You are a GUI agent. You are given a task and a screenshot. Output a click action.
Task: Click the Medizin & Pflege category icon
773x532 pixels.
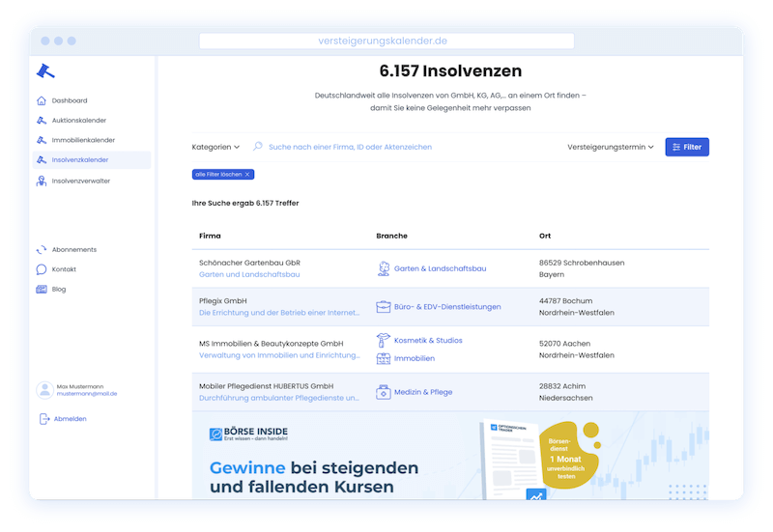coord(384,392)
